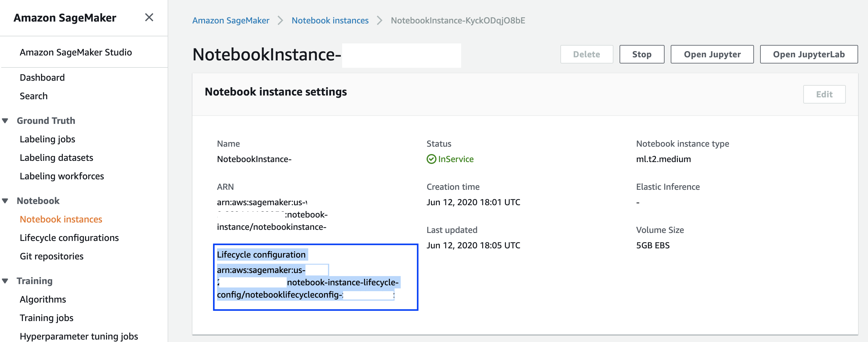Screen dimensions: 868x342
Task: Click the Notebook instances breadcrumb link
Action: (330, 21)
